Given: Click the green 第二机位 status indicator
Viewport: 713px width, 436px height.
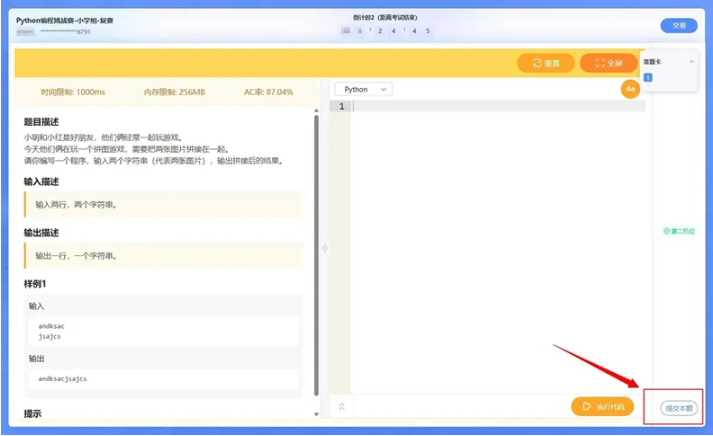Looking at the screenshot, I should tap(679, 231).
